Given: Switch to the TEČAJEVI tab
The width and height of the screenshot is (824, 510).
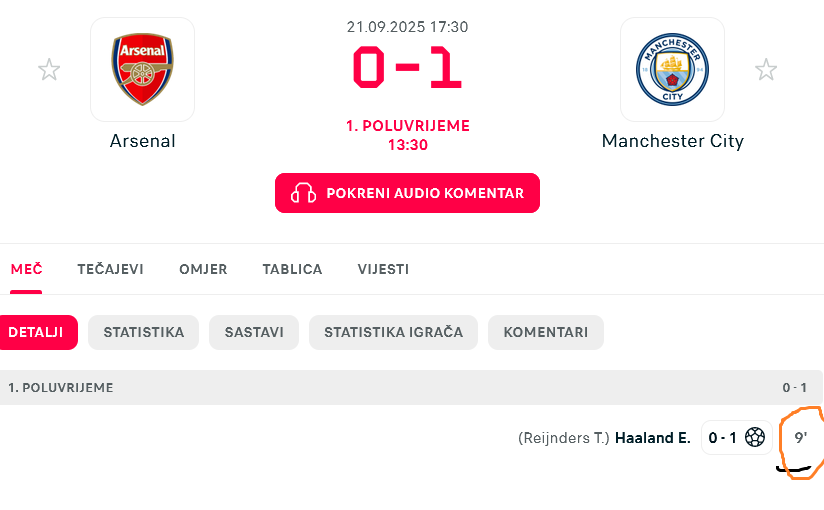Looking at the screenshot, I should tap(110, 269).
